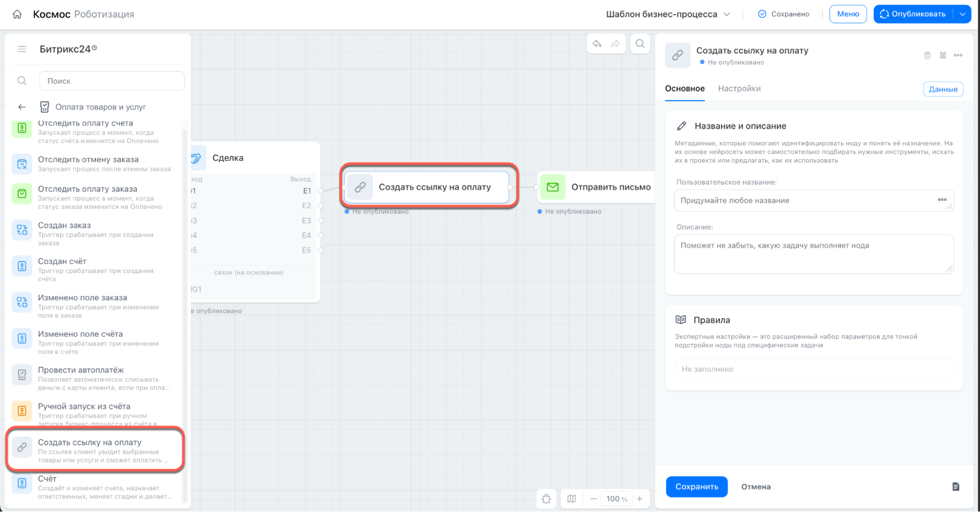Click the Данные button
Screen dimensions: 980x512
943,89
